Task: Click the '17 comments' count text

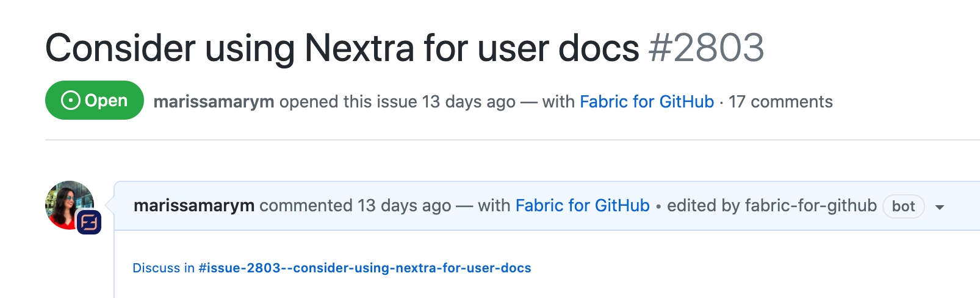Action: coord(780,101)
